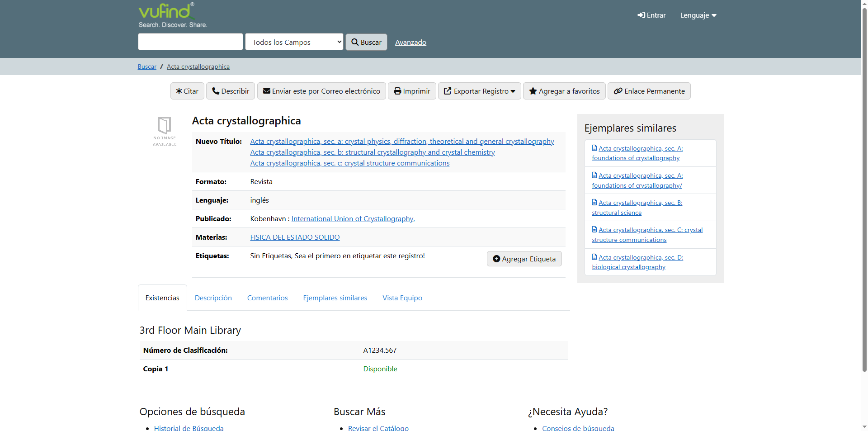The height and width of the screenshot is (431, 868).
Task: Click the plus icon on Agregar Etiqueta
Action: [496, 259]
